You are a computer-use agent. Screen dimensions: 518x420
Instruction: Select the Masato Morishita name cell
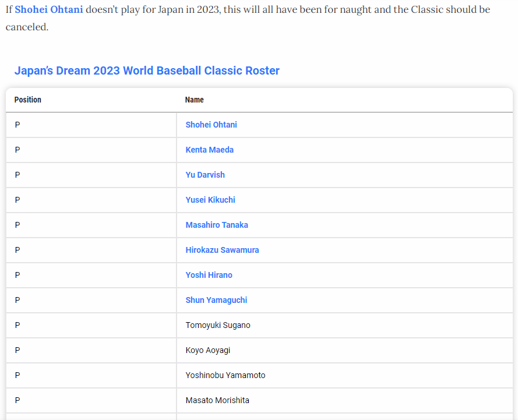344,401
